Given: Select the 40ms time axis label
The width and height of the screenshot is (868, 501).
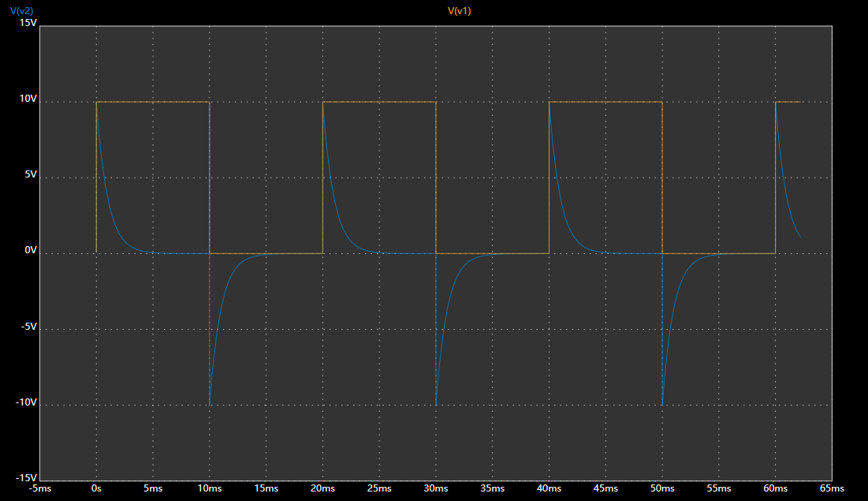Looking at the screenshot, I should tap(549, 489).
